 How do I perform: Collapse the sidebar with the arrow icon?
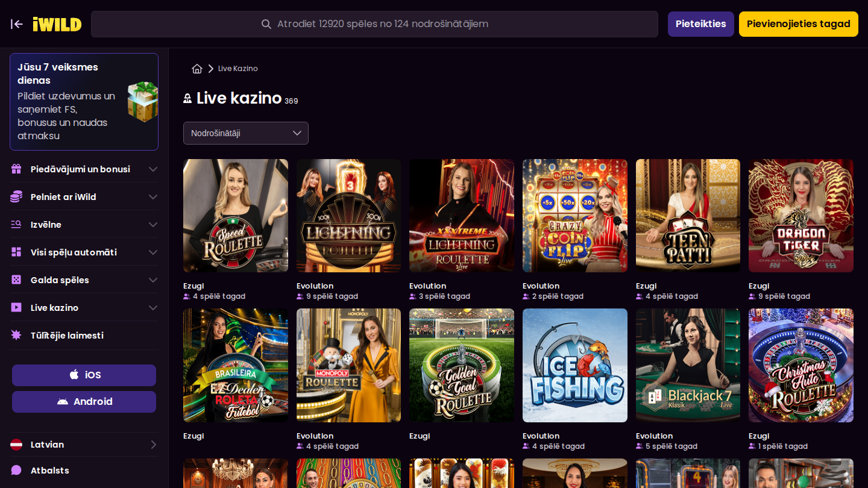coord(17,24)
